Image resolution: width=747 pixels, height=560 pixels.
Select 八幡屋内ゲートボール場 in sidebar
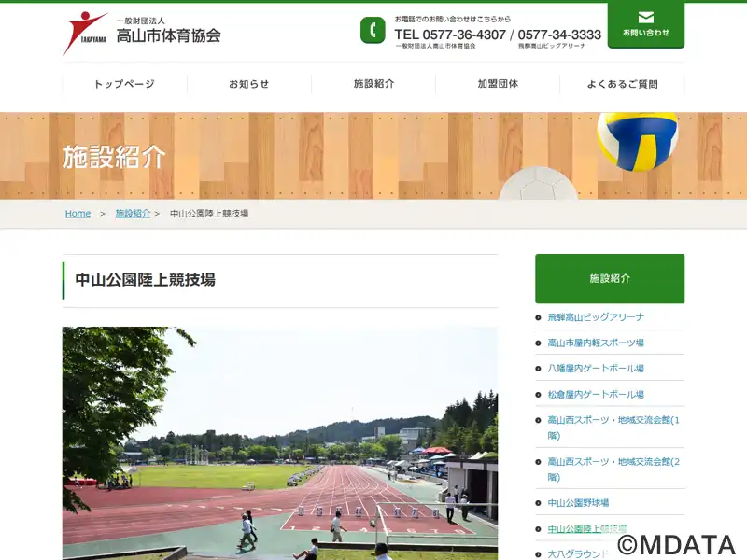tap(596, 369)
